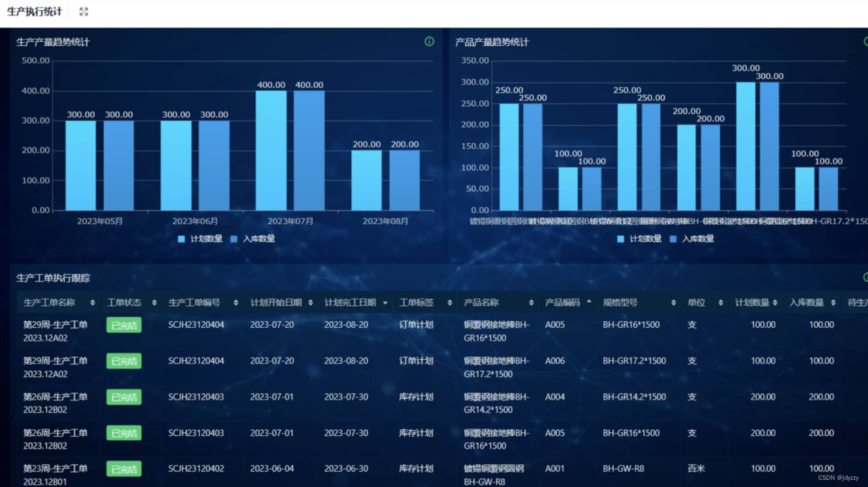Image resolution: width=868 pixels, height=487 pixels.
Task: Click 2023年05月 计划数量 bar labeled 300.00
Action: (x=81, y=165)
